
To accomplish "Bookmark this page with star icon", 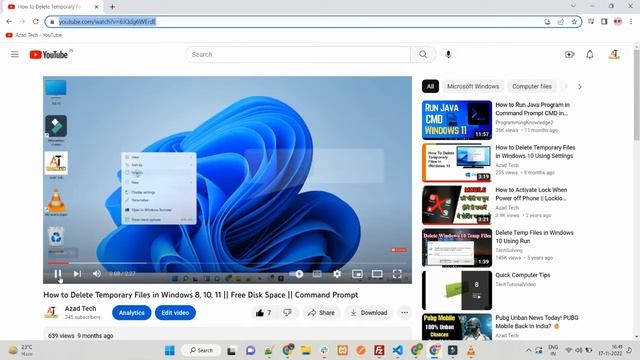I will click(574, 22).
